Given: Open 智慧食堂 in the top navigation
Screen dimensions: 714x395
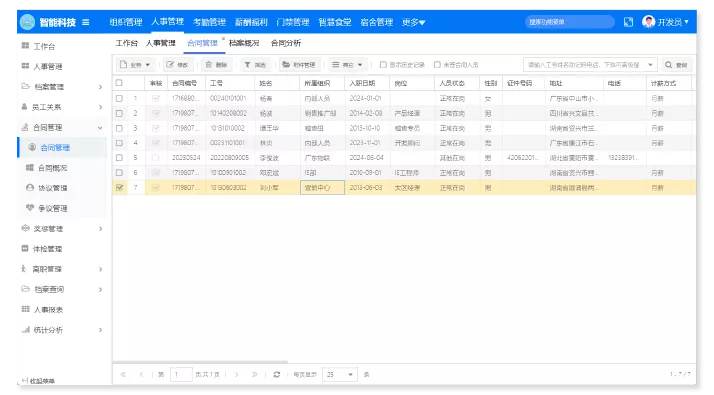Looking at the screenshot, I should coord(335,22).
